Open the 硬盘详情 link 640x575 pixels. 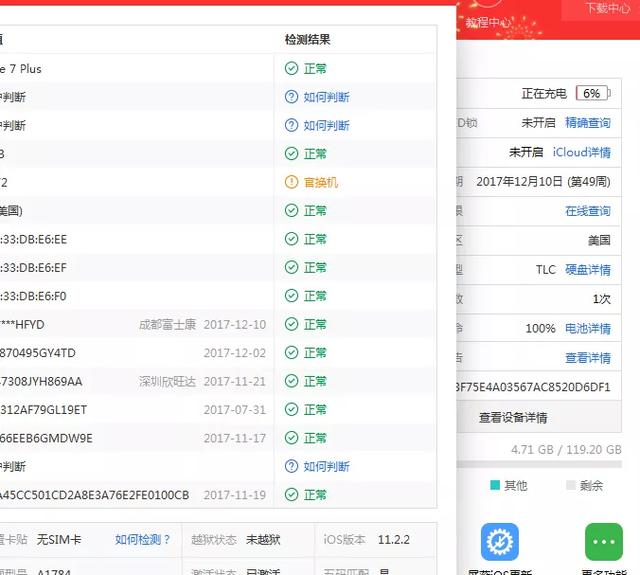click(587, 270)
